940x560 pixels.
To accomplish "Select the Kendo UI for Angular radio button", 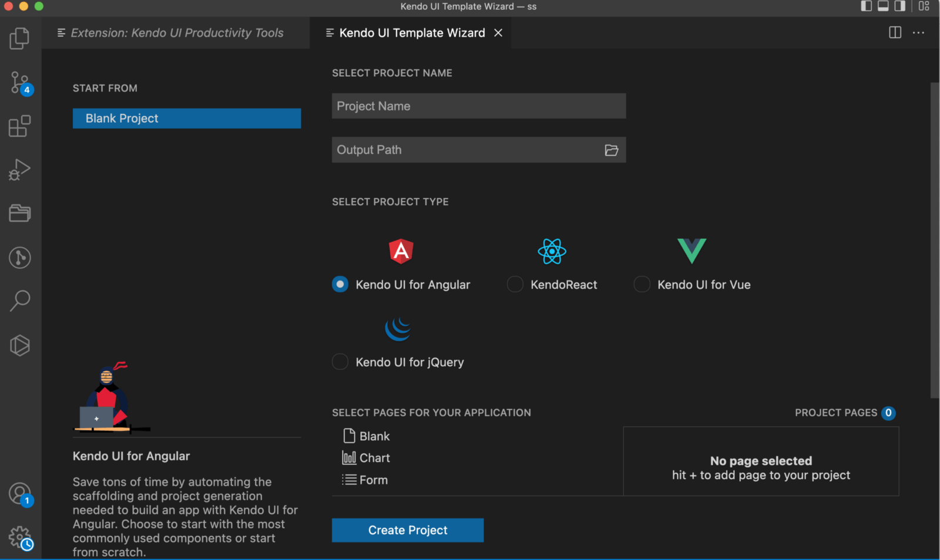I will pyautogui.click(x=340, y=284).
